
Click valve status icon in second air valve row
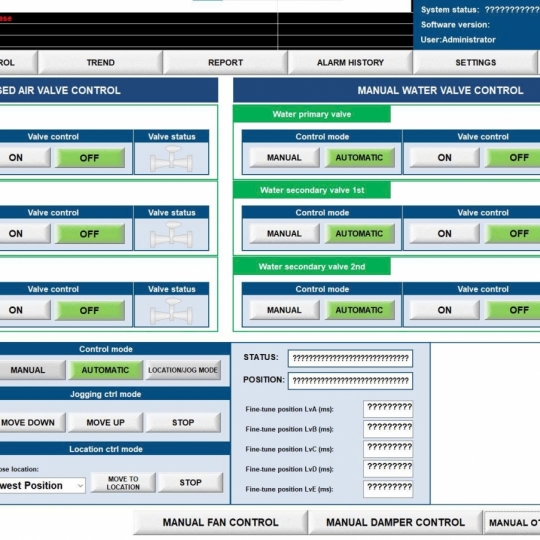[x=171, y=235]
